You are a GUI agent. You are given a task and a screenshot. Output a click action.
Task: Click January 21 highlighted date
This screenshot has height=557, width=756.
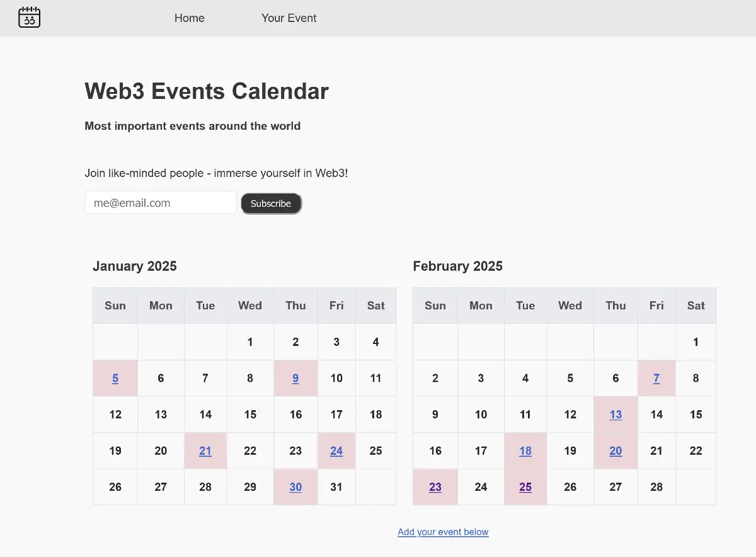pos(205,451)
